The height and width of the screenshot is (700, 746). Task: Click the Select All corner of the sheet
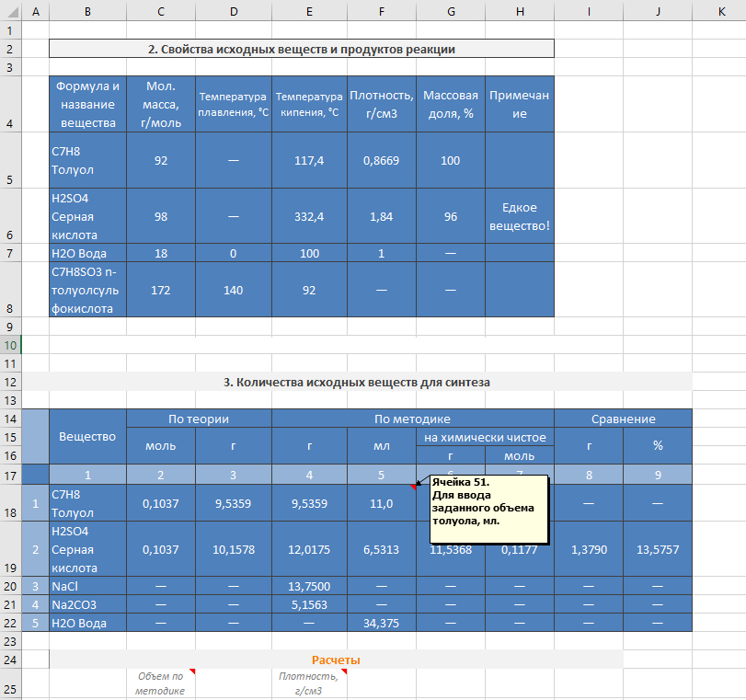[10, 10]
